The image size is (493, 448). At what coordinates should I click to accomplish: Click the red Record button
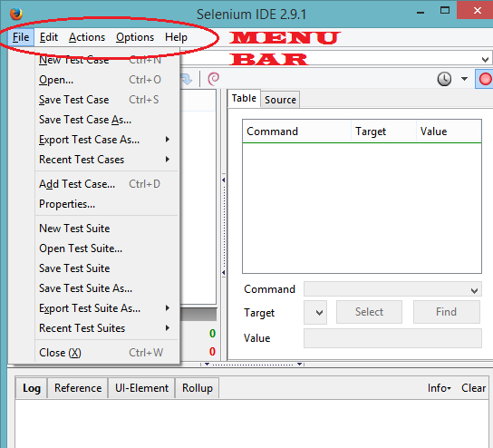point(485,79)
